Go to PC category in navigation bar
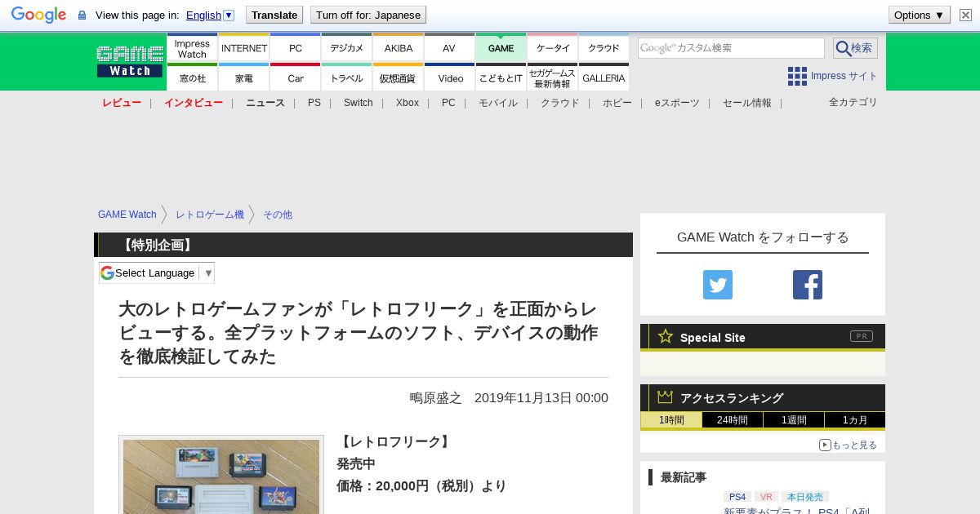980x514 pixels. (448, 103)
